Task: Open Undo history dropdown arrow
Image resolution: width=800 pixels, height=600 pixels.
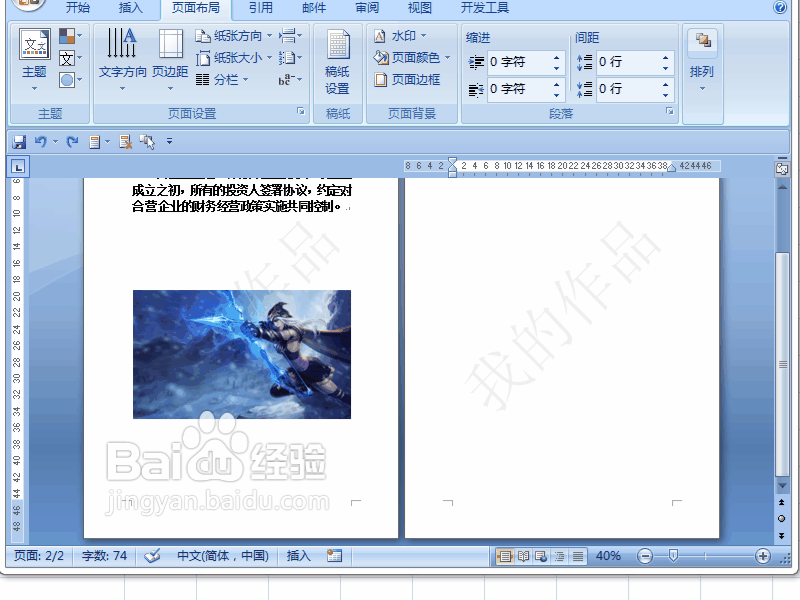Action: pyautogui.click(x=55, y=142)
